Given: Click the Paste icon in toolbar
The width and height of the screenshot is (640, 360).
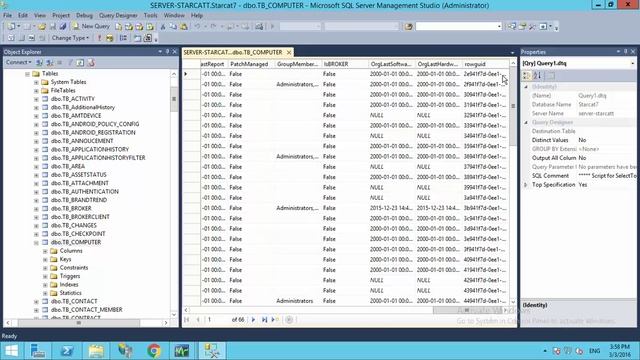Looking at the screenshot, I should [x=184, y=27].
